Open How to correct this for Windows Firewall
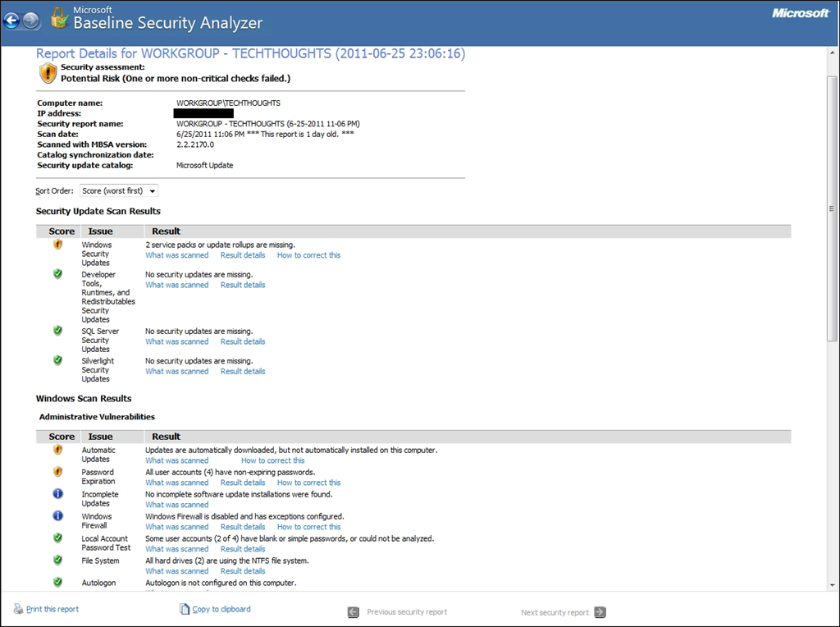This screenshot has height=627, width=840. (308, 527)
